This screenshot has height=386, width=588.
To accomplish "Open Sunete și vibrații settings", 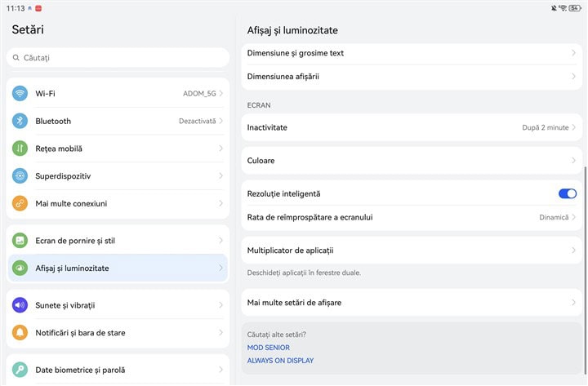I will (118, 305).
